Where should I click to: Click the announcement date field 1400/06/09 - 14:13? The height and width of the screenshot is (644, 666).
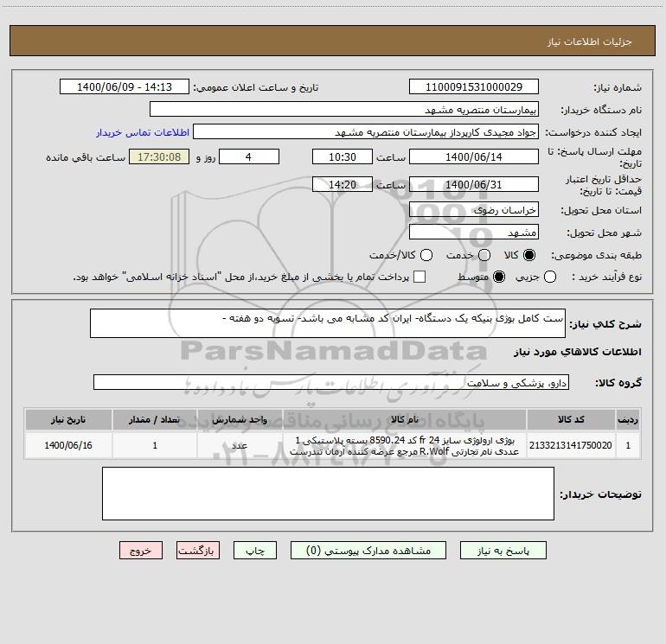pyautogui.click(x=125, y=86)
